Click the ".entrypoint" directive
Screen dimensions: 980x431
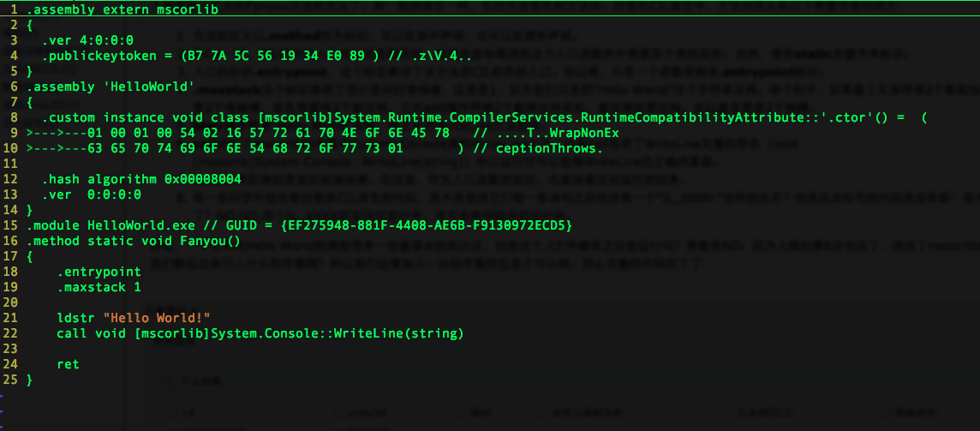coord(99,272)
